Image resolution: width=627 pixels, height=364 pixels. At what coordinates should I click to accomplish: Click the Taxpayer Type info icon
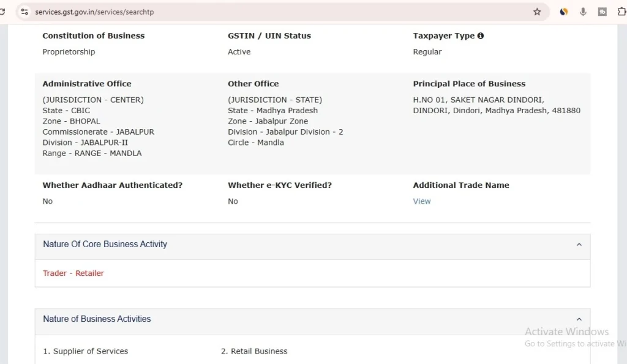(x=480, y=35)
